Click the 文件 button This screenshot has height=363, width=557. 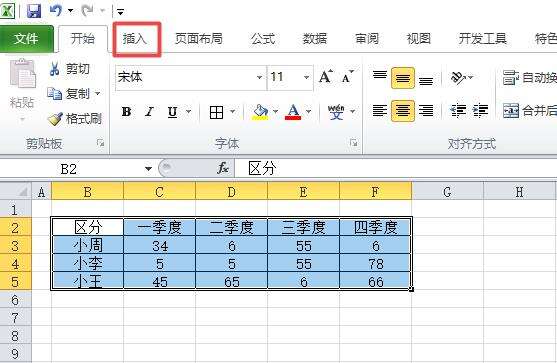[x=26, y=38]
